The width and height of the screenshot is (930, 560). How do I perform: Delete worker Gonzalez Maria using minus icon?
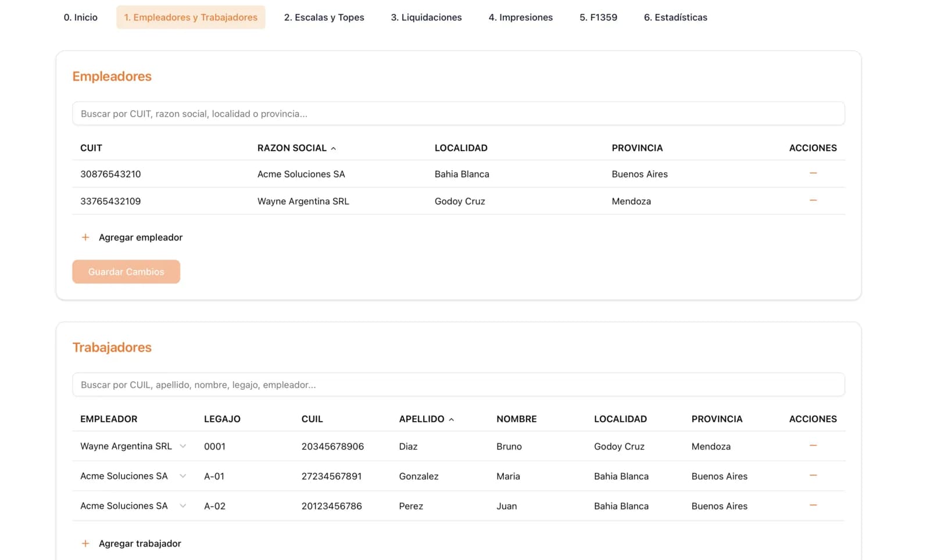tap(813, 476)
